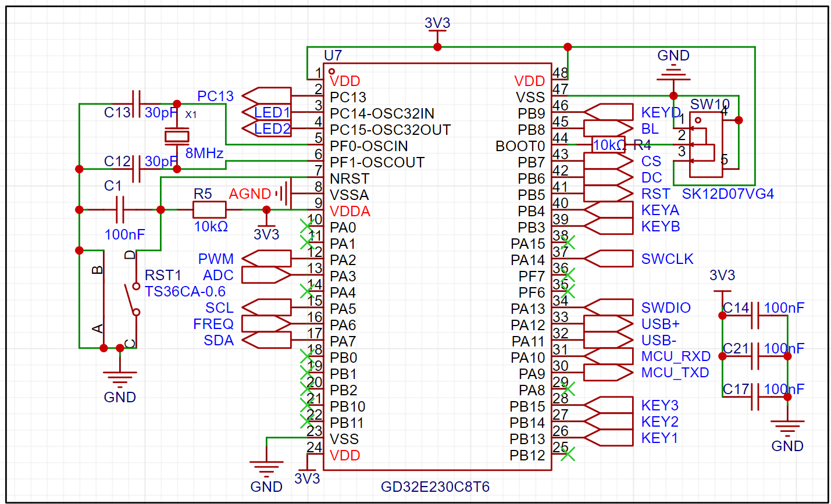831x504 pixels.
Task: Click the SWCLK net port flag
Action: coord(608,258)
